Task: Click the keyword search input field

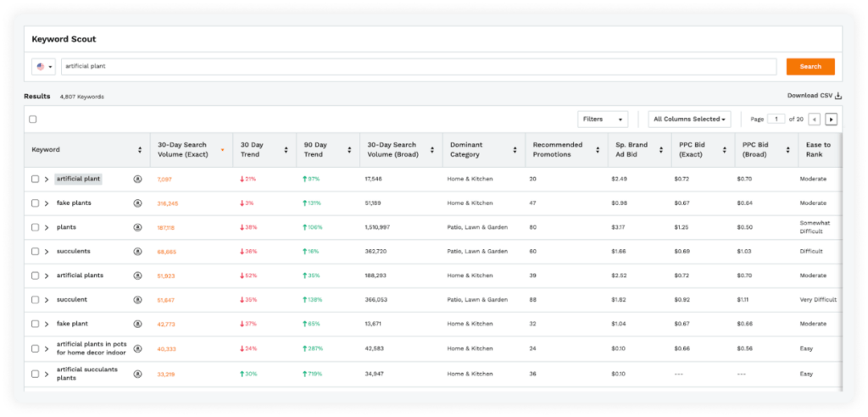Action: (419, 66)
